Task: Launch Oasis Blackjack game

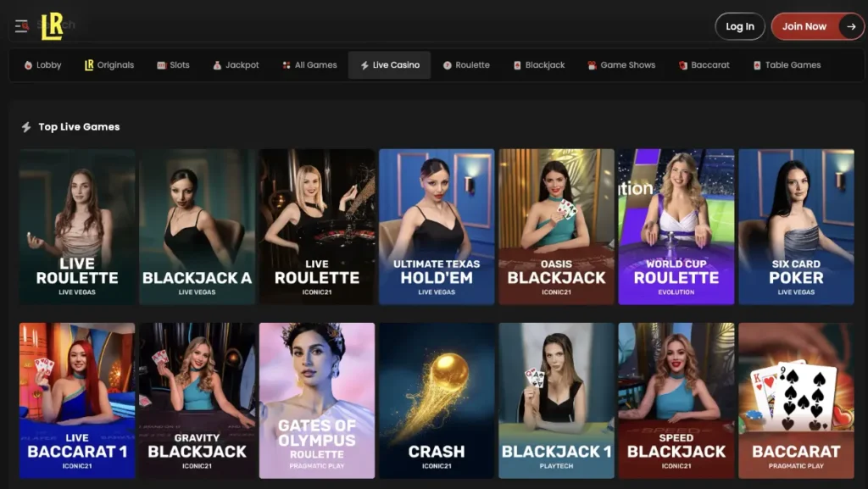Action: pos(556,227)
